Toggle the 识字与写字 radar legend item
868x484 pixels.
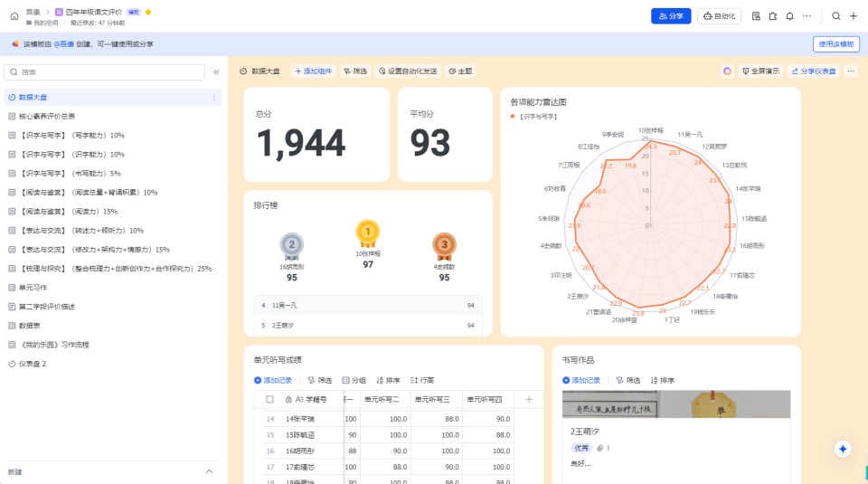[534, 117]
